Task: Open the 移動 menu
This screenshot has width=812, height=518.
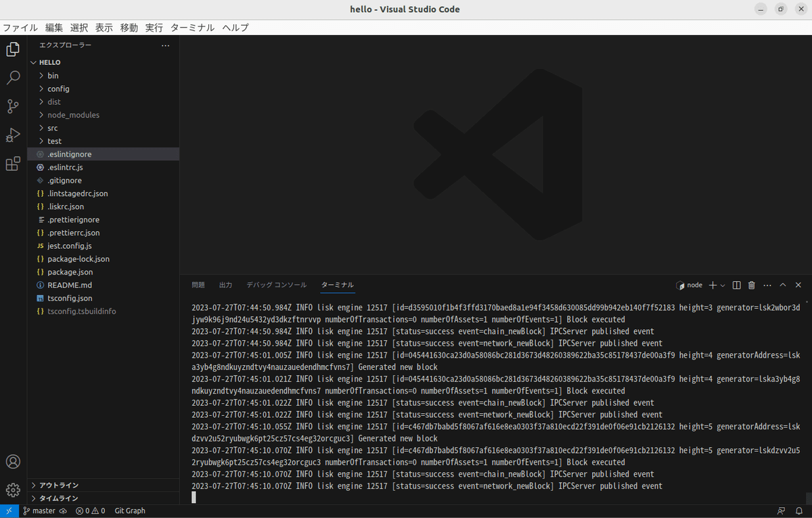Action: 129,28
